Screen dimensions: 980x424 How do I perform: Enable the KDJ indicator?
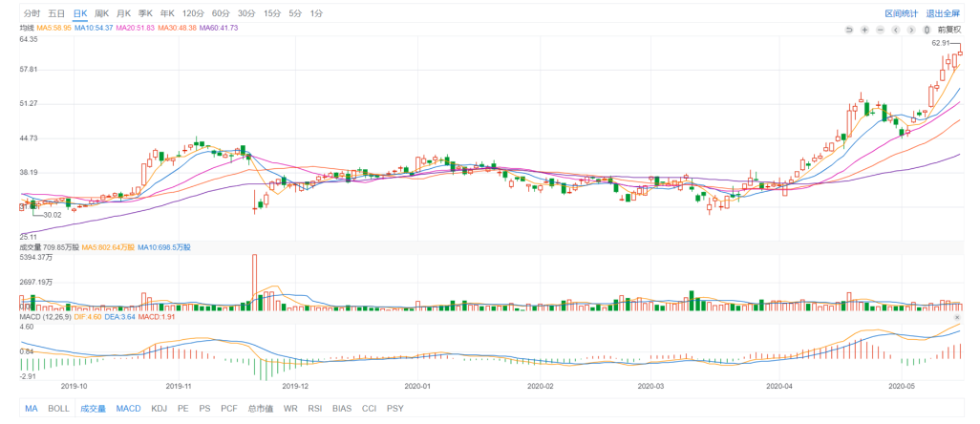pyautogui.click(x=159, y=409)
